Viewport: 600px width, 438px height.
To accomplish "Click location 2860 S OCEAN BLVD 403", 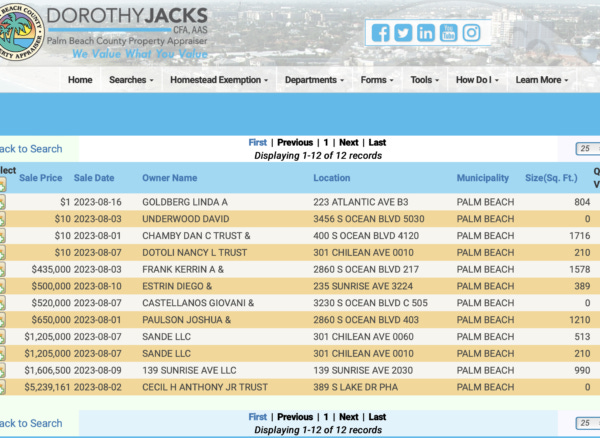I will coord(366,320).
